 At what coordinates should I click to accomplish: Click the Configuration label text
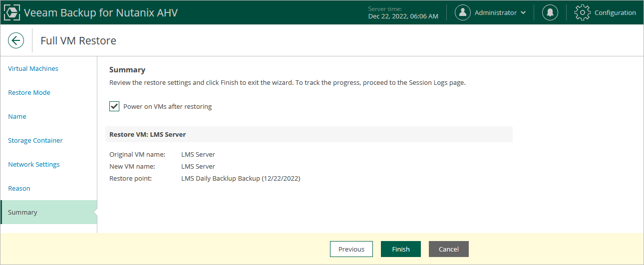pos(615,13)
